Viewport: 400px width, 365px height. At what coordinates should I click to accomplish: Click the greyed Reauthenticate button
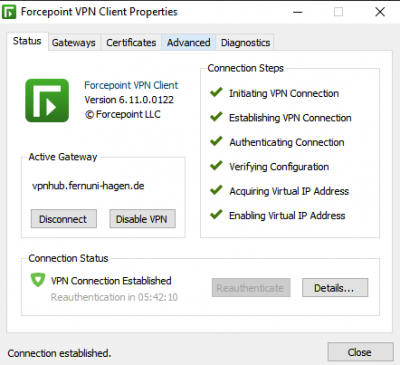(x=251, y=288)
